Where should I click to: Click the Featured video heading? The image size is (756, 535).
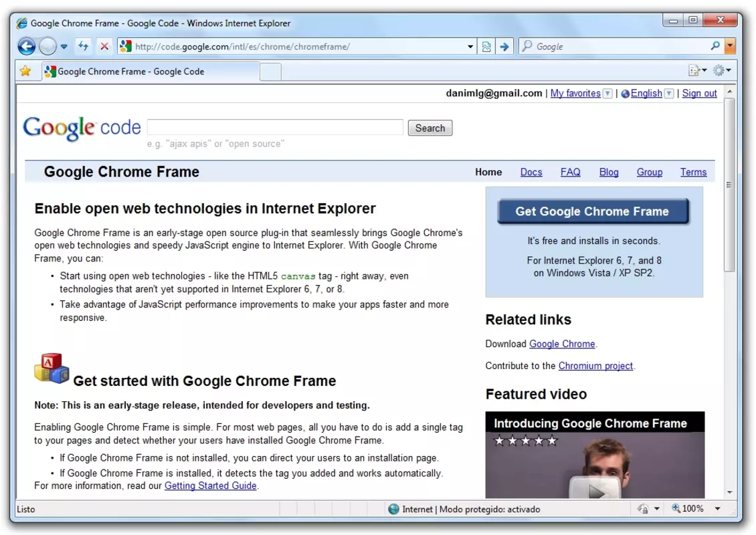coord(536,395)
